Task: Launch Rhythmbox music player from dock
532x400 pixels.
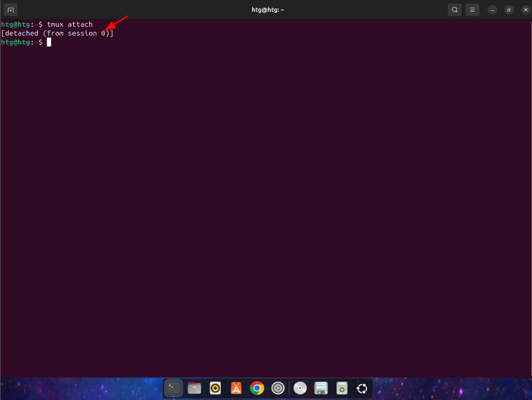Action: 215,388
